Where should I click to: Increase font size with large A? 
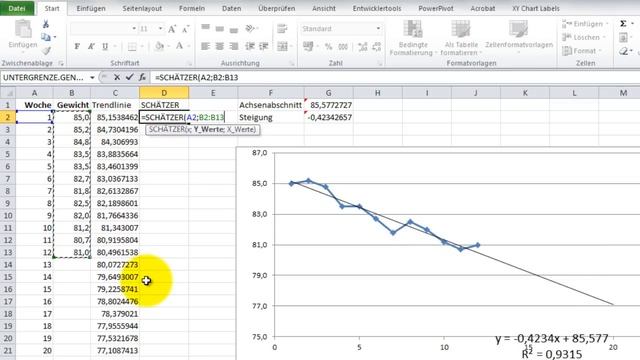172,29
